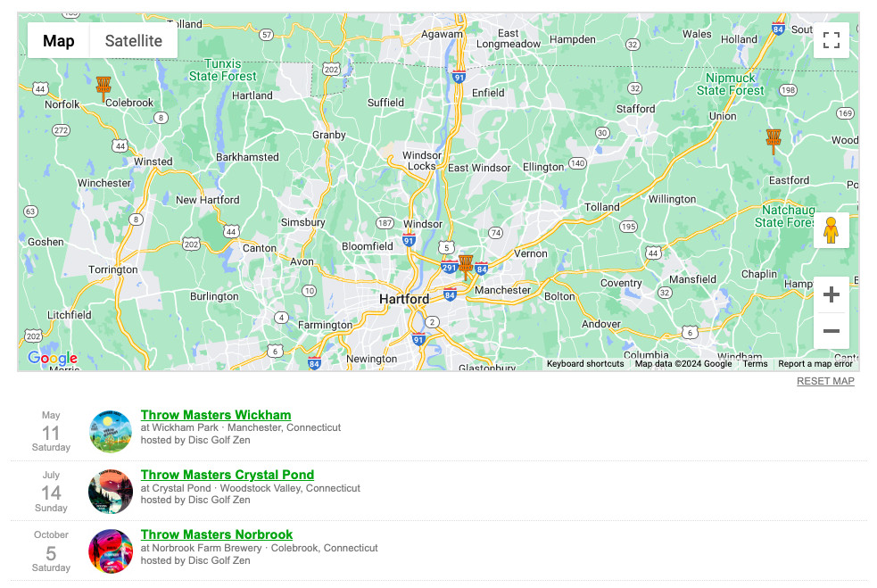Screen dimensions: 877x588
Task: Click the Burlington label on the map
Action: (214, 296)
